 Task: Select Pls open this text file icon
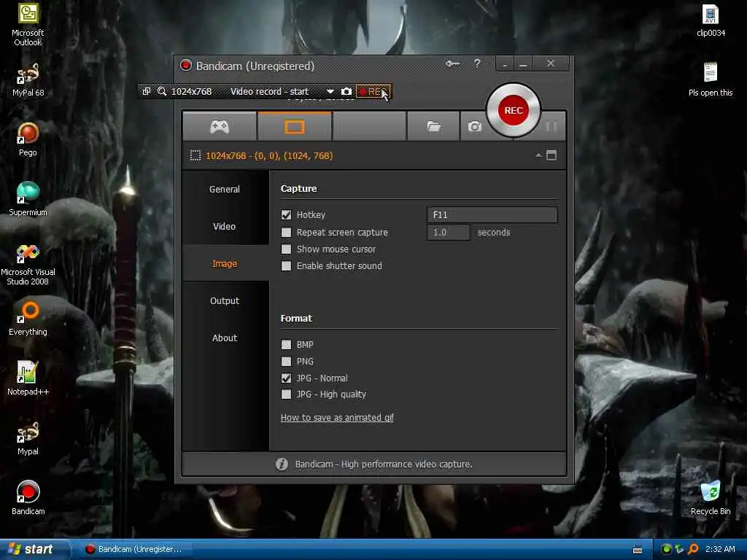point(711,79)
